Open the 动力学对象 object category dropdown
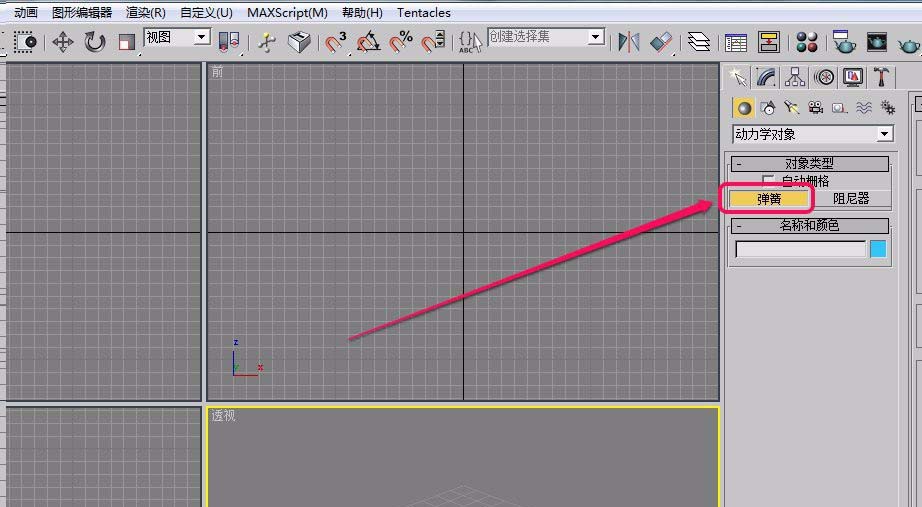 click(x=813, y=134)
